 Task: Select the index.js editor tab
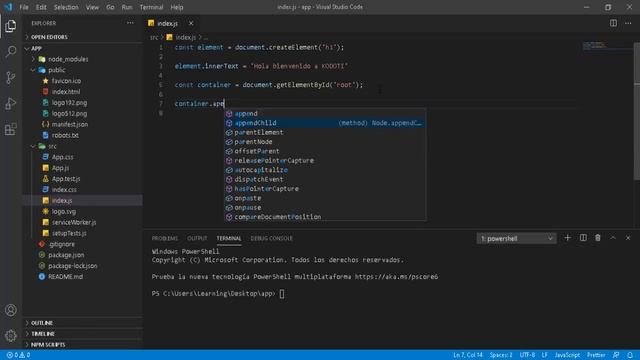(x=167, y=23)
